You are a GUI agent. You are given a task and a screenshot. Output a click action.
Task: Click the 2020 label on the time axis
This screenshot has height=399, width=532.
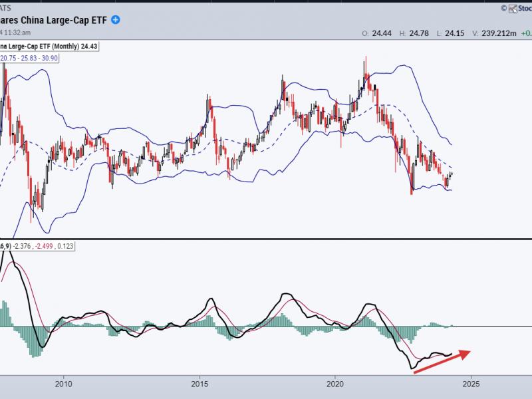pos(335,384)
